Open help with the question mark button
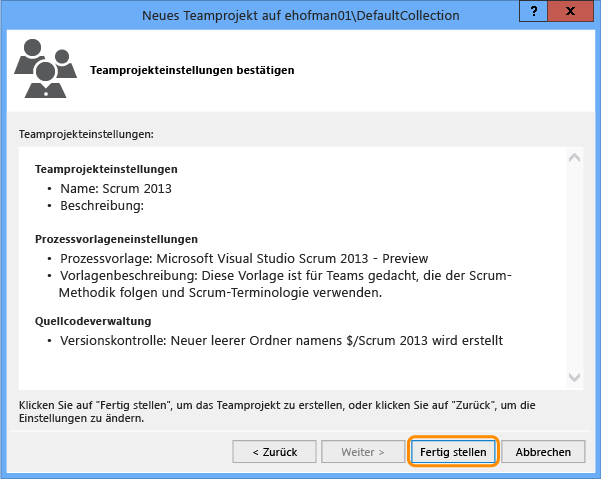601x479 pixels. point(534,11)
